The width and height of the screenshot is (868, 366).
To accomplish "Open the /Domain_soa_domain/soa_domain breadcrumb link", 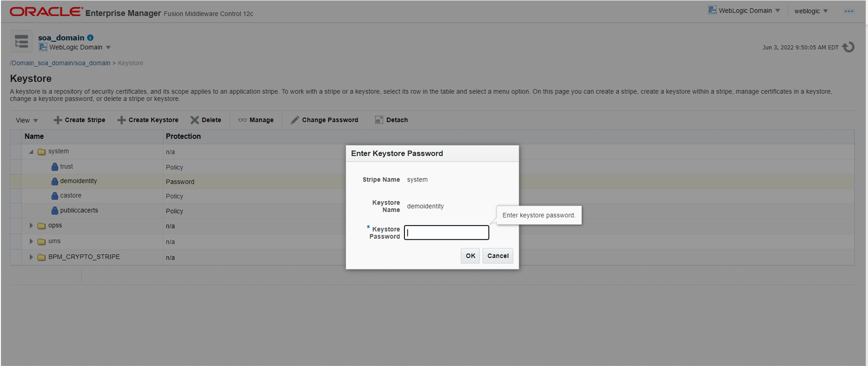I will tap(60, 63).
